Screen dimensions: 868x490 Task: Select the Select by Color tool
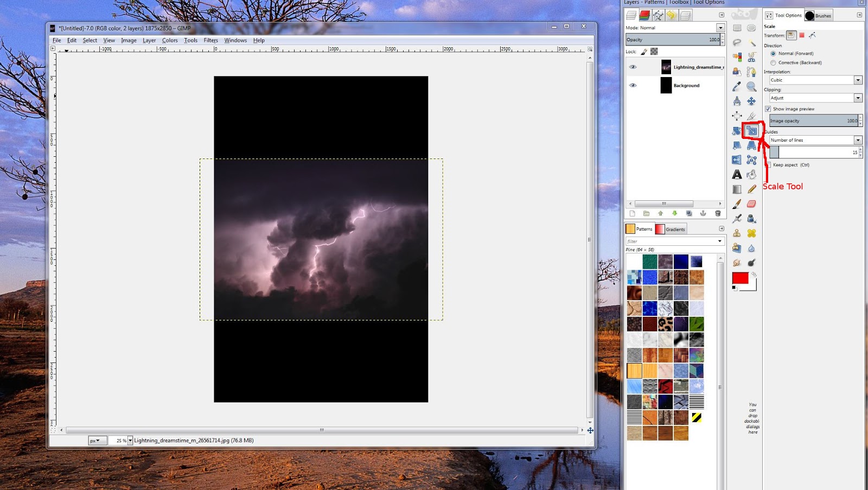coord(737,57)
